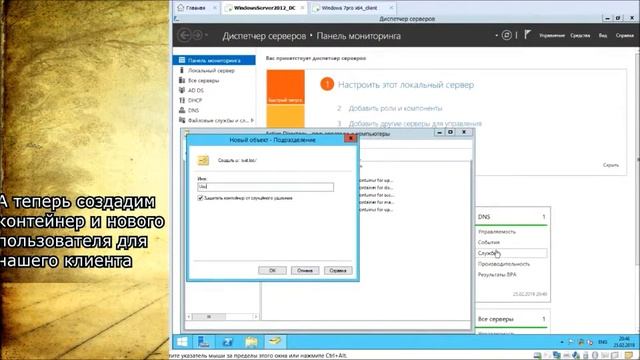Screen dimensions: 640x360
Task: Select Панель мониторинга in the sidebar
Action: tap(214, 60)
